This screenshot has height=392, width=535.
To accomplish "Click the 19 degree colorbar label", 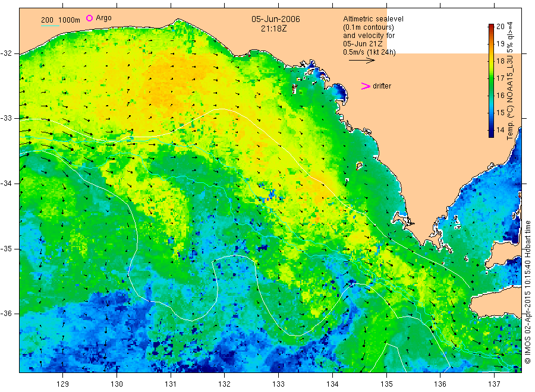I will [500, 43].
